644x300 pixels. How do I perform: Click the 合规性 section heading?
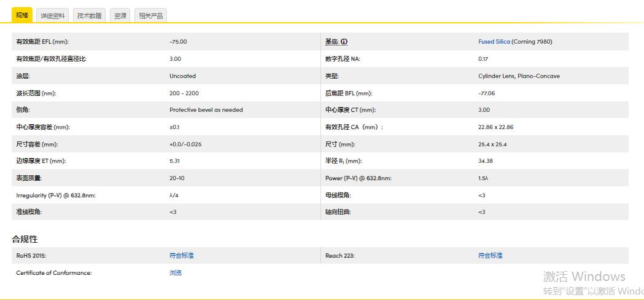pyautogui.click(x=25, y=239)
